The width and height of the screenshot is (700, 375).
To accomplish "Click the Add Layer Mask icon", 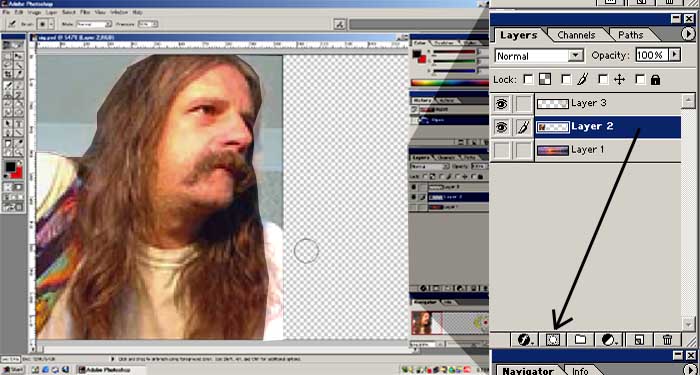I will click(553, 340).
